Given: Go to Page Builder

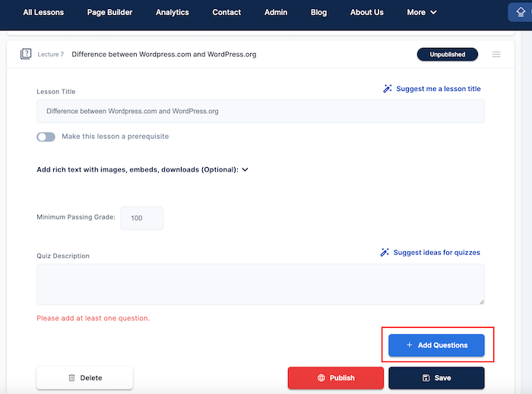Looking at the screenshot, I should [x=109, y=13].
